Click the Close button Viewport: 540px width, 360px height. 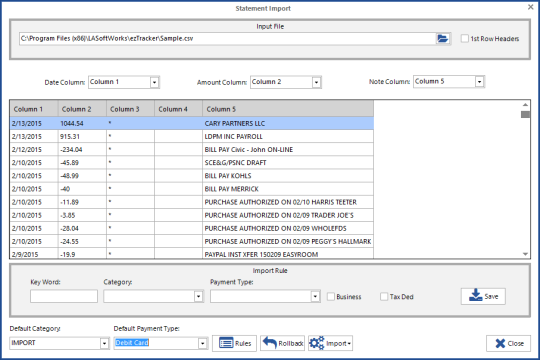pyautogui.click(x=508, y=343)
